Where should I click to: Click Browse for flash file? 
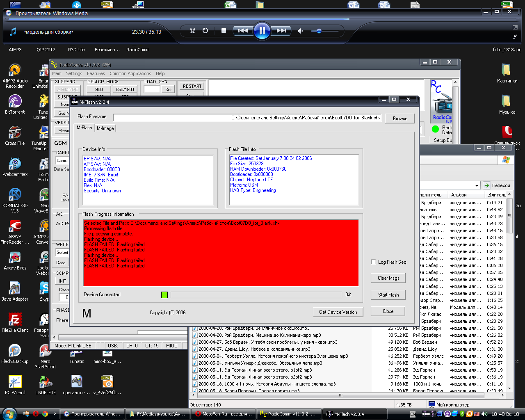tap(400, 118)
